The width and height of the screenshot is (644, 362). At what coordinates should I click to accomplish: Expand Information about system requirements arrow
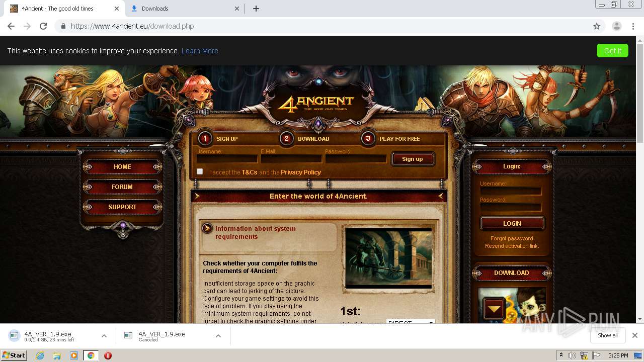click(207, 229)
